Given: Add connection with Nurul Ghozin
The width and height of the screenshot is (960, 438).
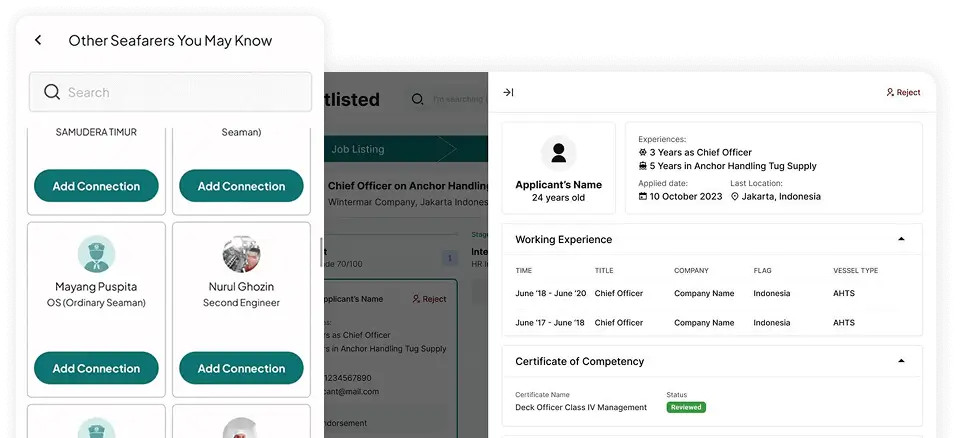Looking at the screenshot, I should tap(241, 368).
